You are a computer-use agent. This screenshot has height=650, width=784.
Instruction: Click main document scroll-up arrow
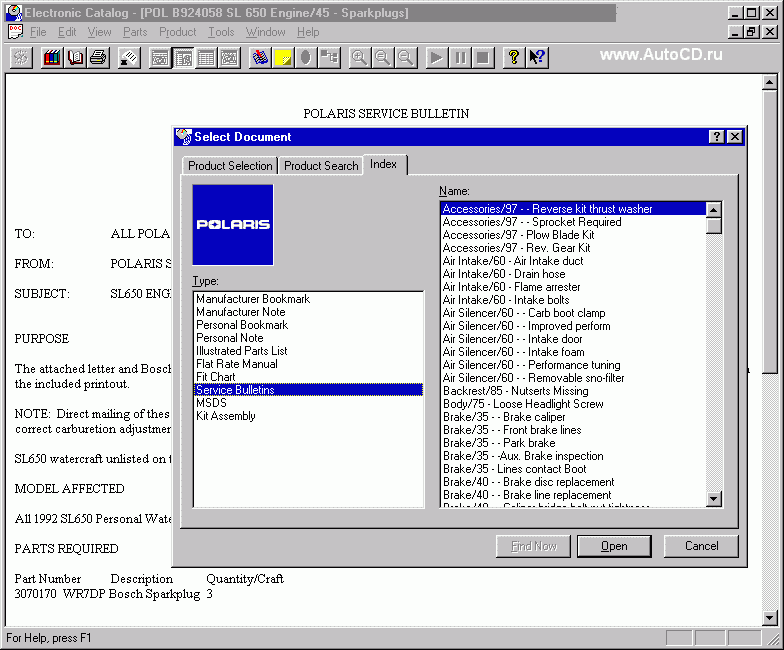coord(770,82)
